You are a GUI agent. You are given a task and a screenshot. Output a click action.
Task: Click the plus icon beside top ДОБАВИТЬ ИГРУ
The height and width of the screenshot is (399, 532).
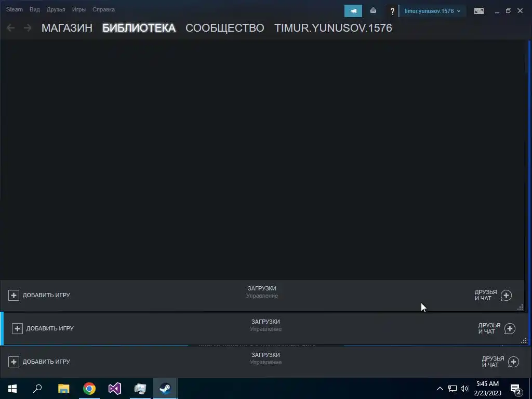14,295
